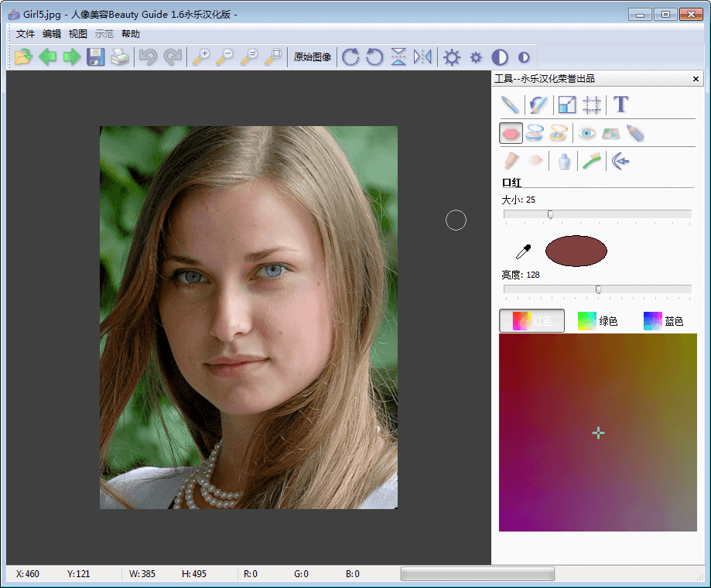Select the eyeliner pencil tool

click(635, 133)
